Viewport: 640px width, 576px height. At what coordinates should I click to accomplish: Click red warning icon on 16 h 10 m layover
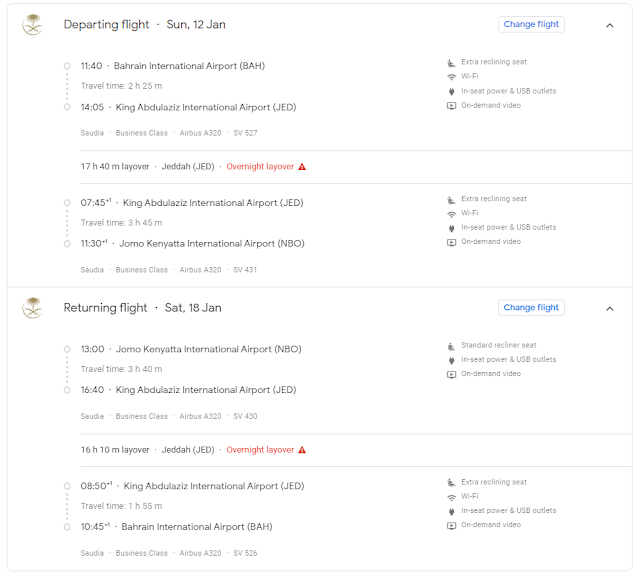click(302, 450)
